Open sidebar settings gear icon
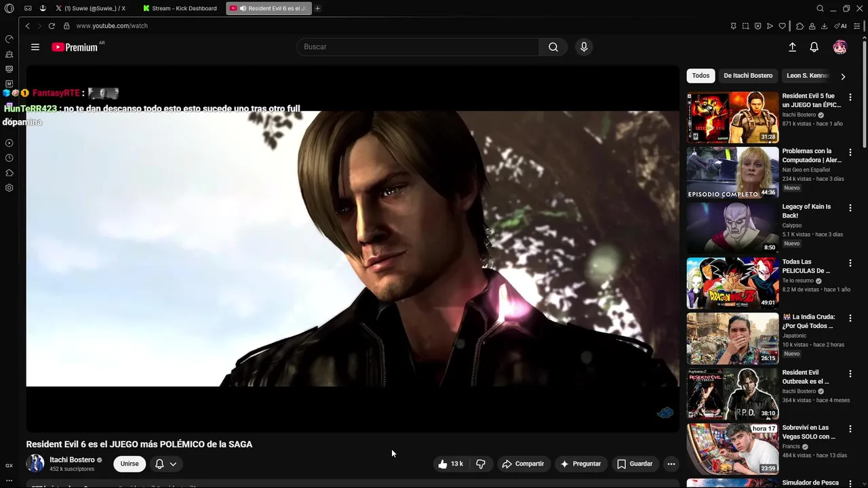This screenshot has height=488, width=868. pyautogui.click(x=9, y=188)
